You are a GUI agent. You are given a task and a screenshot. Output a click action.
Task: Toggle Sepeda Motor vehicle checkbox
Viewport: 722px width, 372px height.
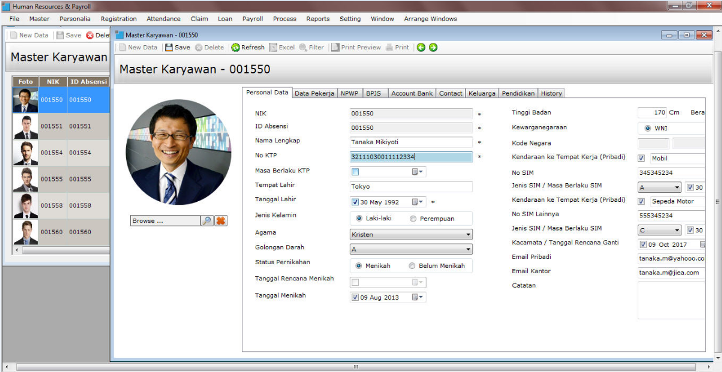(x=641, y=201)
